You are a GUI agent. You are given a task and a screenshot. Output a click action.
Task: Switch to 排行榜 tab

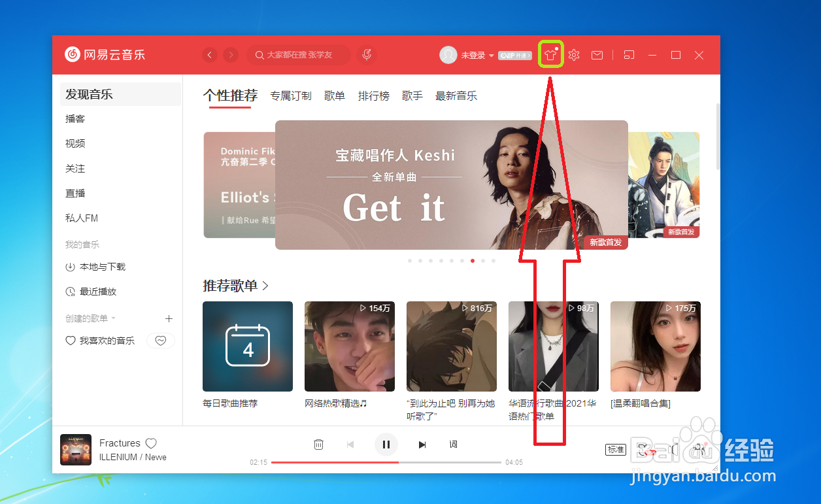coord(374,96)
